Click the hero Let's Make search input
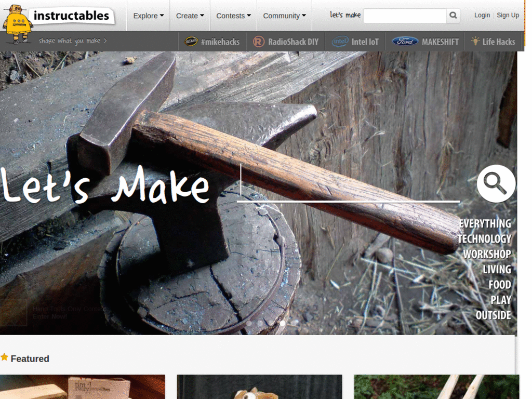 (349, 183)
